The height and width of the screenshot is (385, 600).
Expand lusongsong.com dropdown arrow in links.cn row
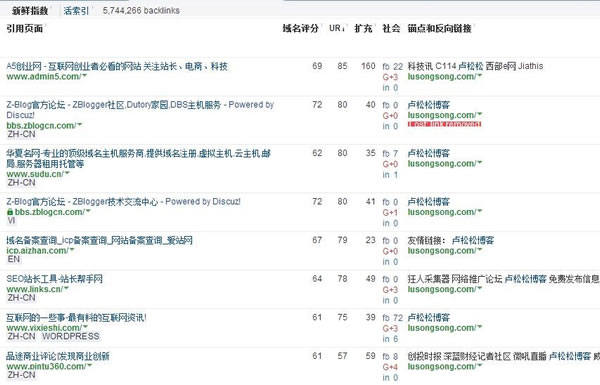pyautogui.click(x=479, y=289)
